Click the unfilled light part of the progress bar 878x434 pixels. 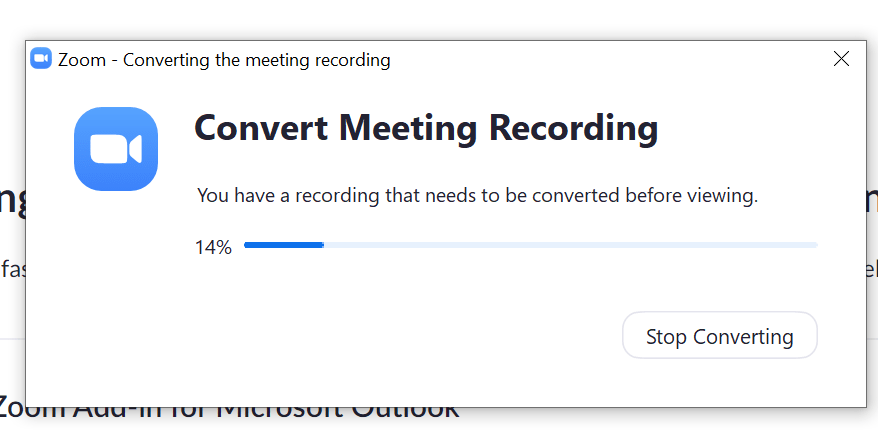point(570,245)
